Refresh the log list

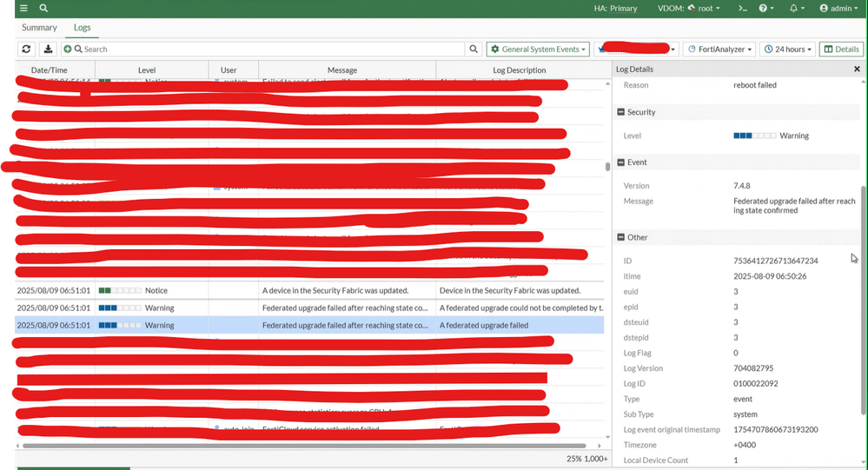26,50
